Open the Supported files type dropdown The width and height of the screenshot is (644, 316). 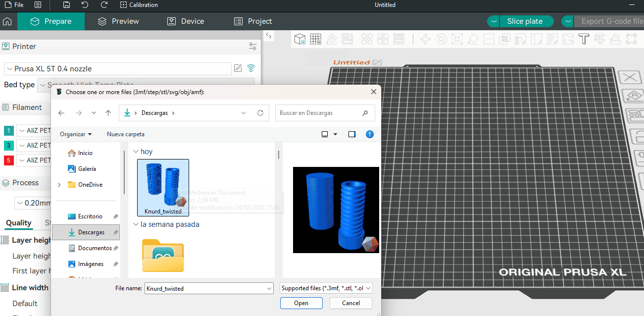(326, 288)
